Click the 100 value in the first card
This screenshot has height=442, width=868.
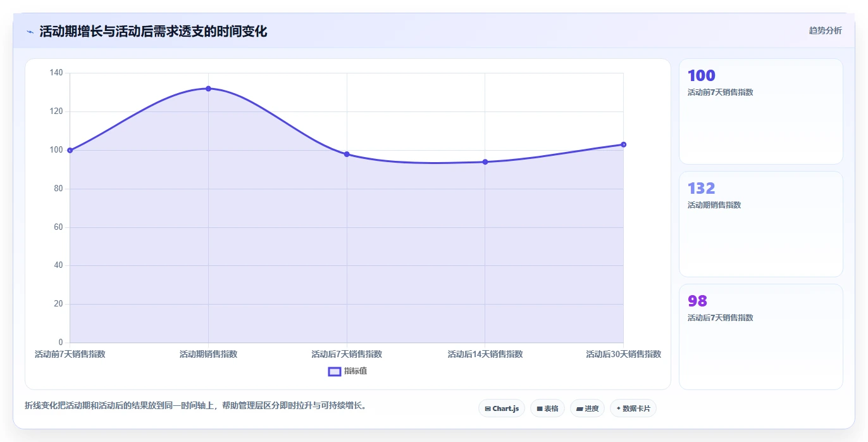pos(701,75)
